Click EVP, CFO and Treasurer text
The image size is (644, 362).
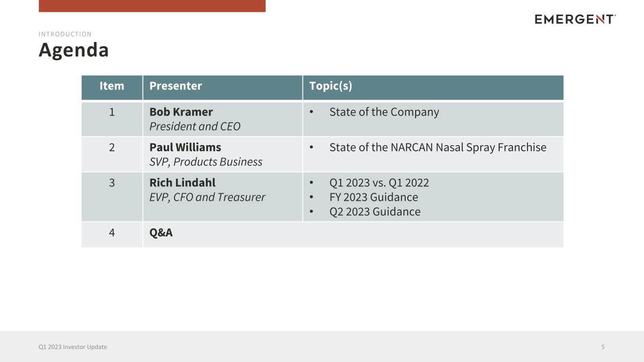point(207,197)
